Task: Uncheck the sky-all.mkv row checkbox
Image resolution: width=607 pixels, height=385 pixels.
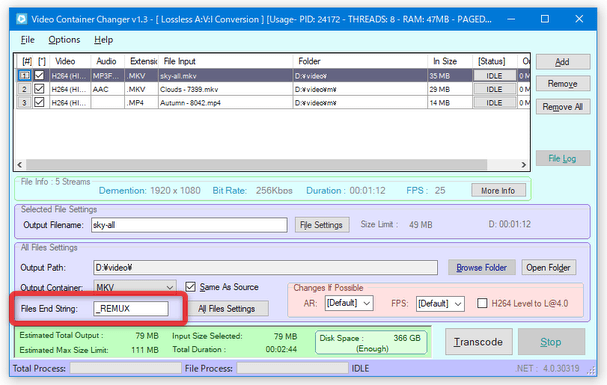Action: pos(39,75)
